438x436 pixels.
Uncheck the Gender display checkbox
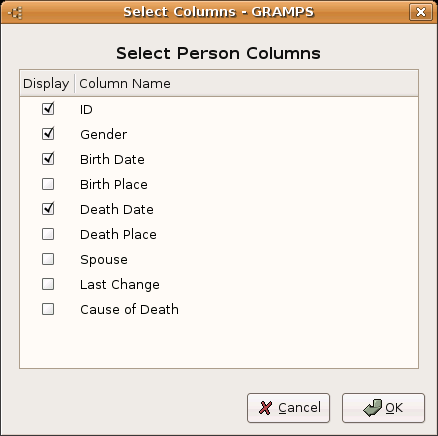[48, 134]
